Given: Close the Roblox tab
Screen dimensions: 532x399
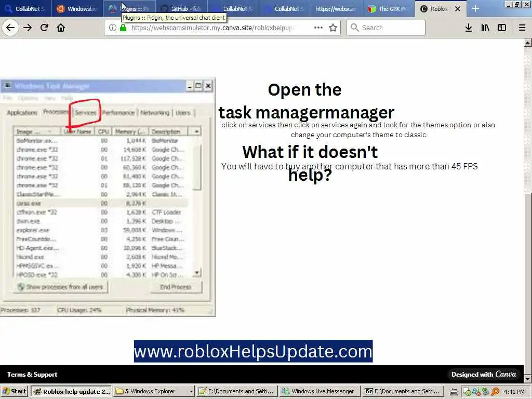Looking at the screenshot, I should tap(458, 9).
